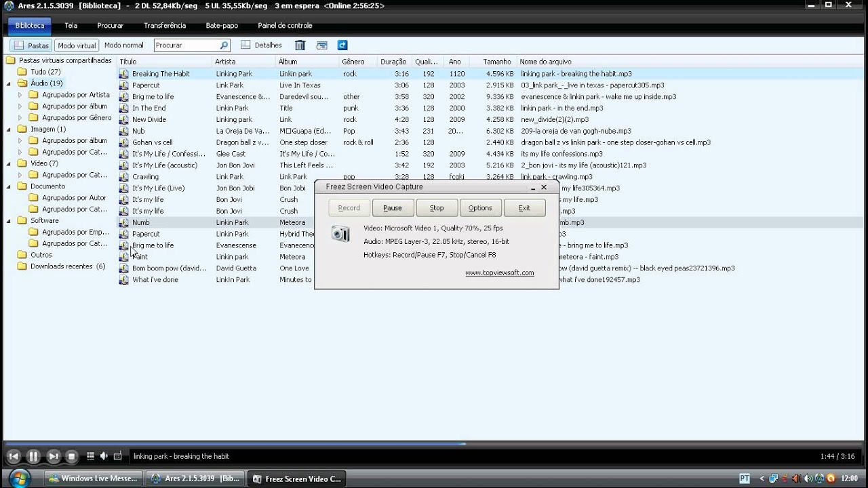Viewport: 868px width, 488px height.
Task: Click file icon of New Divide row
Action: 123,120
